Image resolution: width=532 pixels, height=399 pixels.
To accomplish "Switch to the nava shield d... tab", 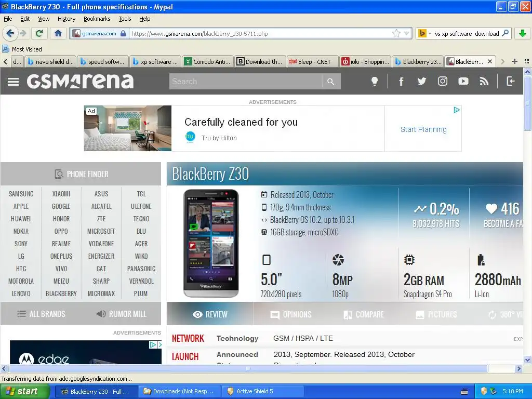I will pos(50,61).
